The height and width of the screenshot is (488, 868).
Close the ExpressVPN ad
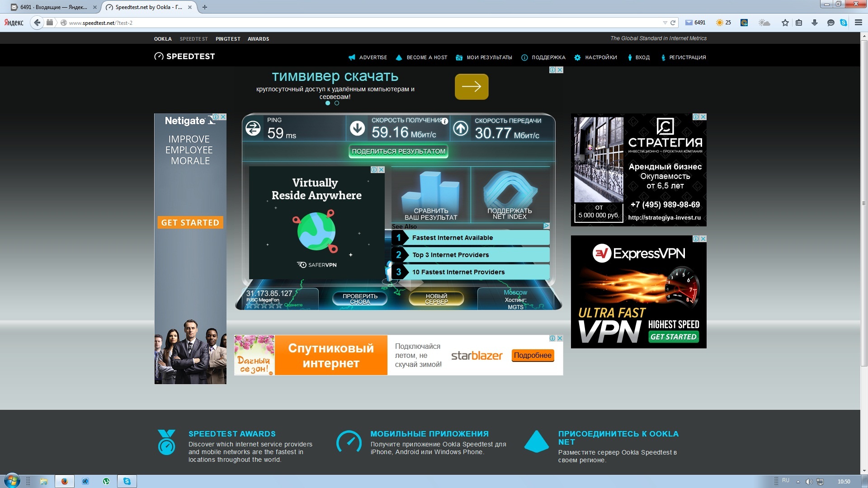pos(703,239)
